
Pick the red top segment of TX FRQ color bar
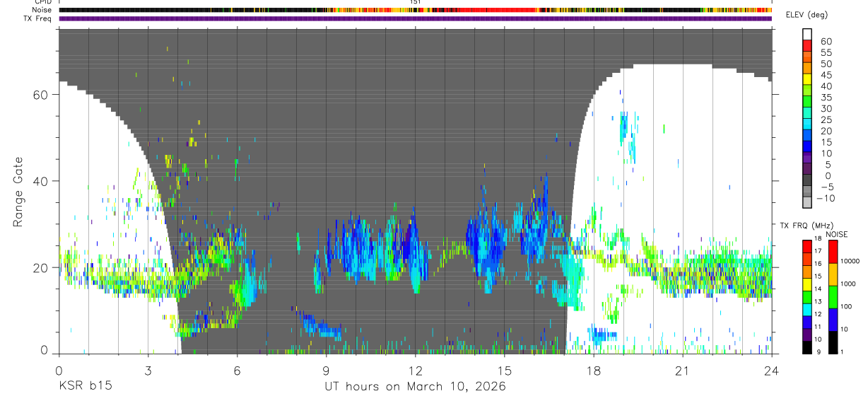(807, 245)
